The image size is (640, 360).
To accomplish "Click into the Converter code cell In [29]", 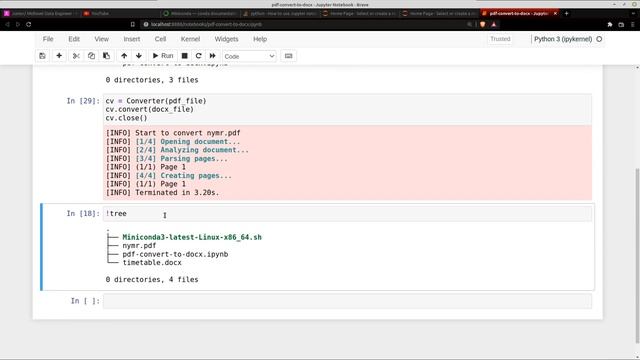I will click(x=347, y=109).
